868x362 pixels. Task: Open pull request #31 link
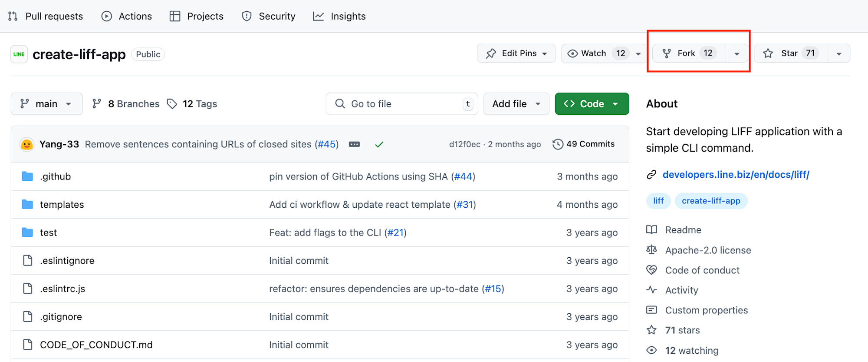coord(464,205)
